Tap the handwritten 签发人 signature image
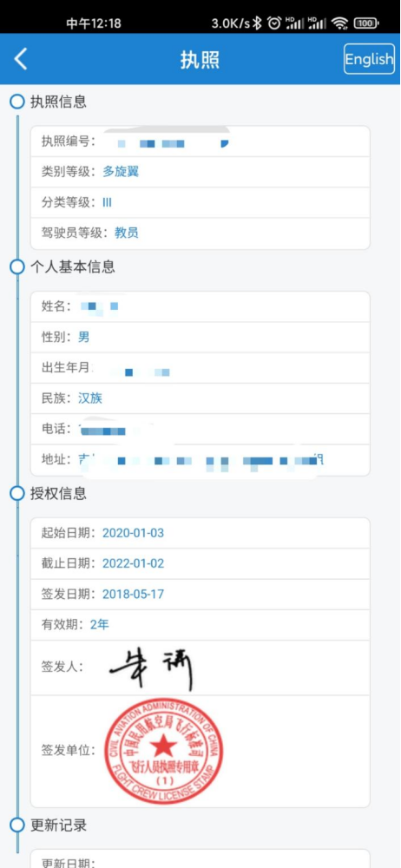 tap(151, 667)
